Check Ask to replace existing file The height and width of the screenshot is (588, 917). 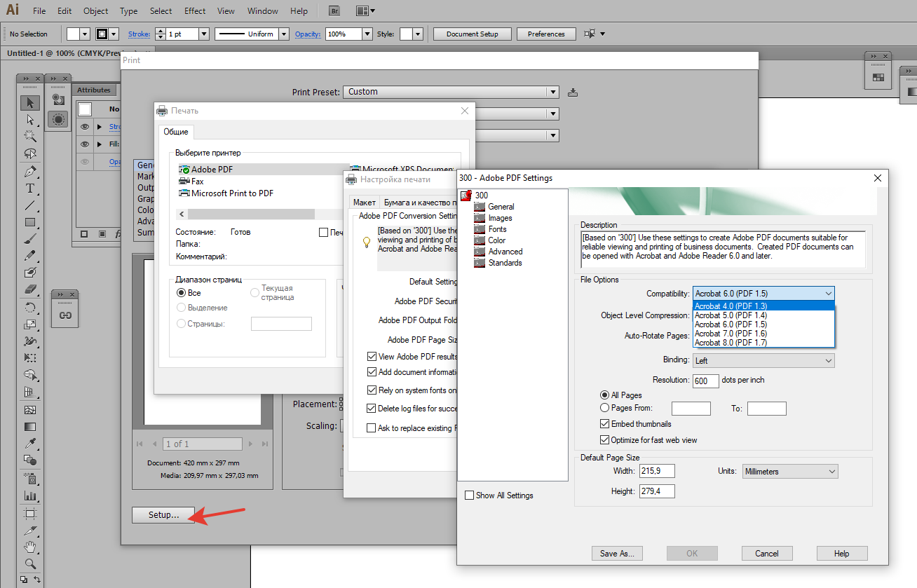click(372, 428)
